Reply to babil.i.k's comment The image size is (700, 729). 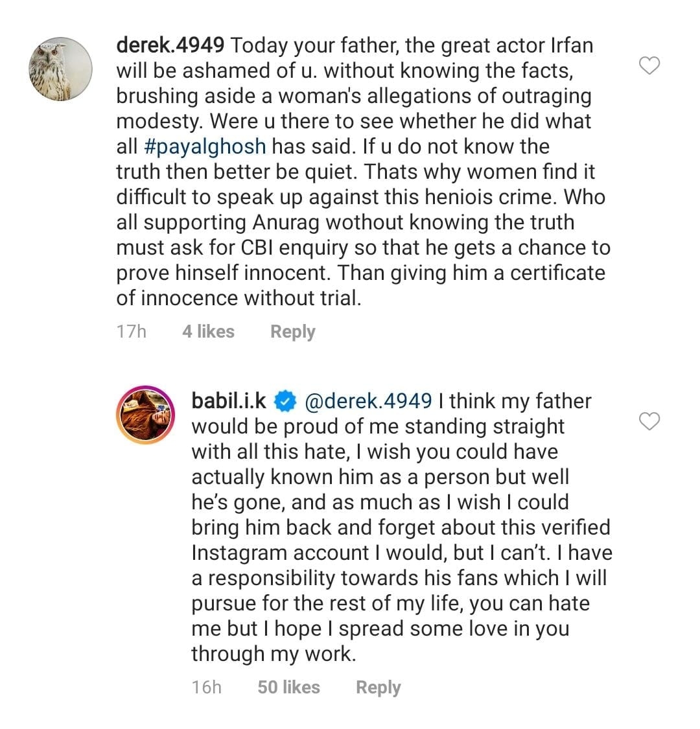(x=378, y=688)
